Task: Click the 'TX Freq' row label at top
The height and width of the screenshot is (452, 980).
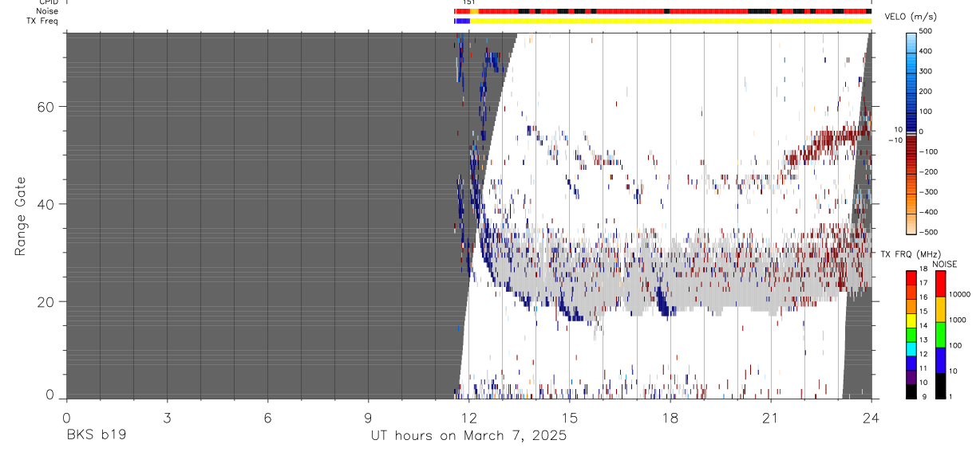Action: pyautogui.click(x=43, y=21)
